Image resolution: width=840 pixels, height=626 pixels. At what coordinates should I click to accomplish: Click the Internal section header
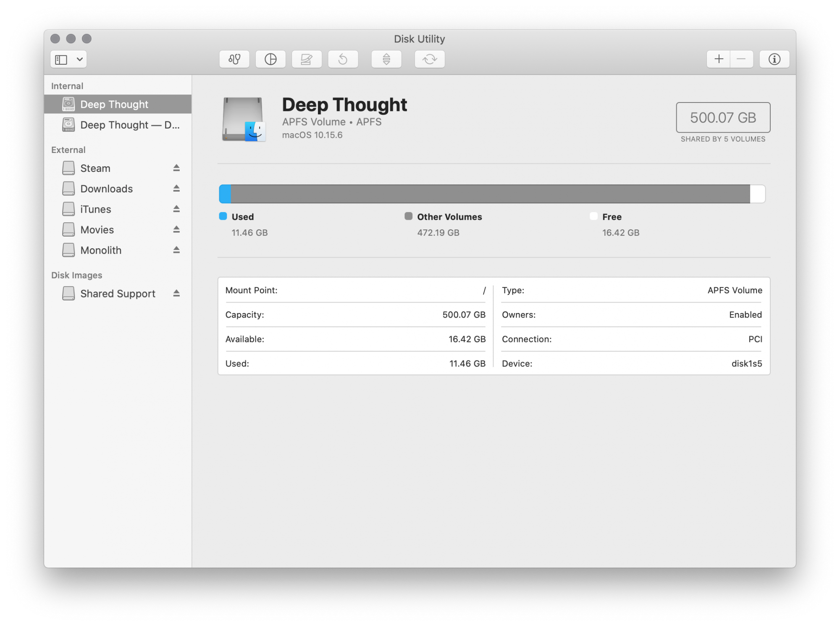coord(67,86)
